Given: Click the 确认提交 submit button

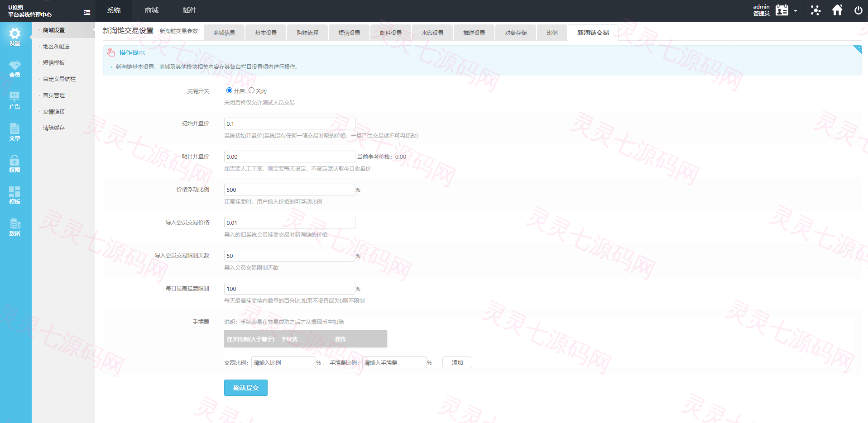Looking at the screenshot, I should (x=246, y=388).
